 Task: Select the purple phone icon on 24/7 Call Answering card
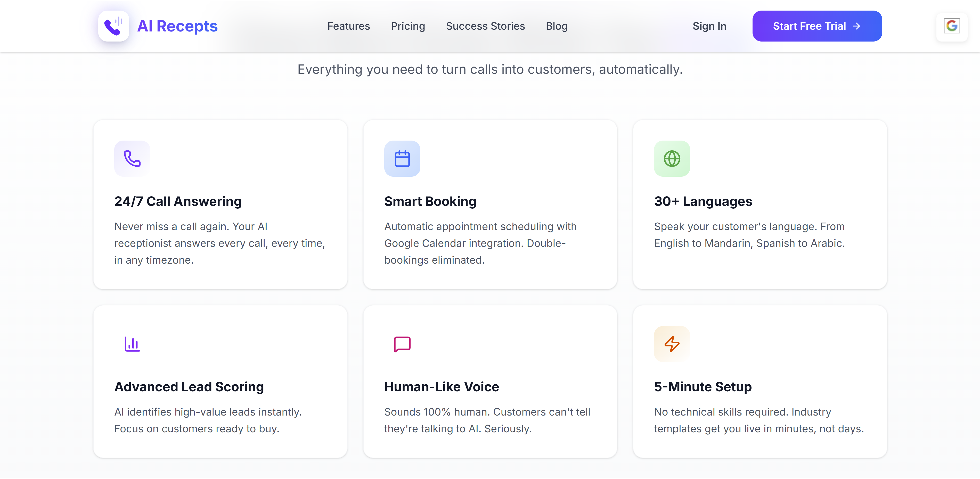tap(132, 159)
